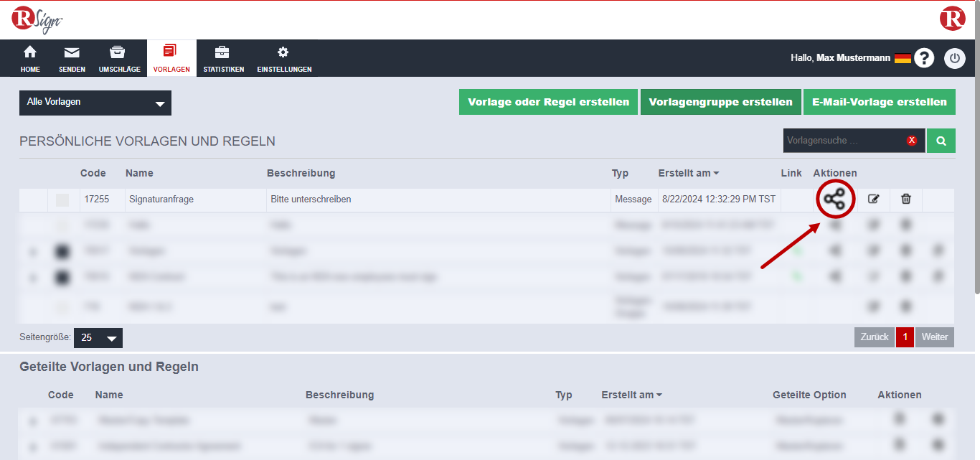Click E-Mail-Vorlage erstellen button
This screenshot has height=460, width=980.
tap(879, 102)
